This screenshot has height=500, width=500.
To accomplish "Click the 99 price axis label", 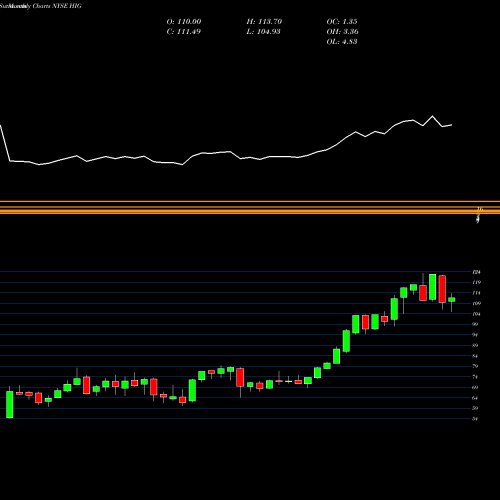I will [x=475, y=324].
